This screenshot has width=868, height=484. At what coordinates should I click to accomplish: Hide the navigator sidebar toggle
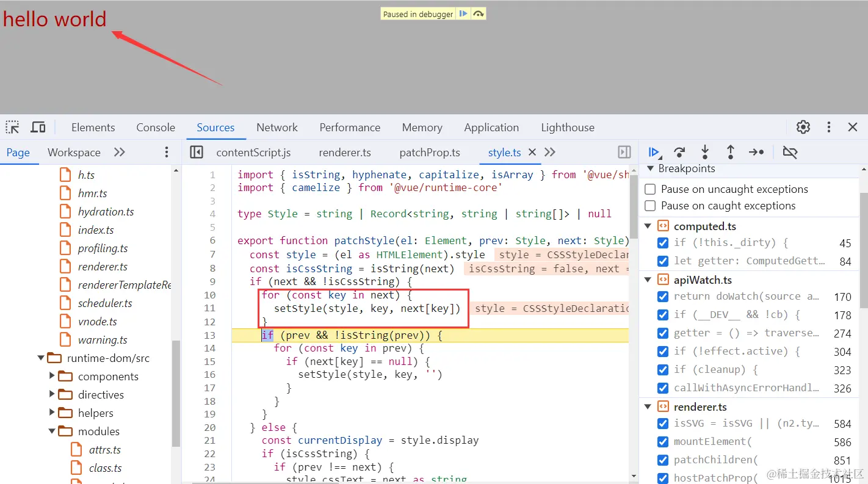coord(197,152)
